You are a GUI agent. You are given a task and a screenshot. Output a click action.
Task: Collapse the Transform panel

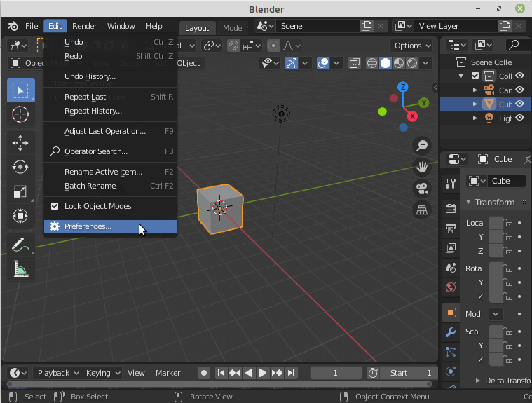tap(468, 202)
